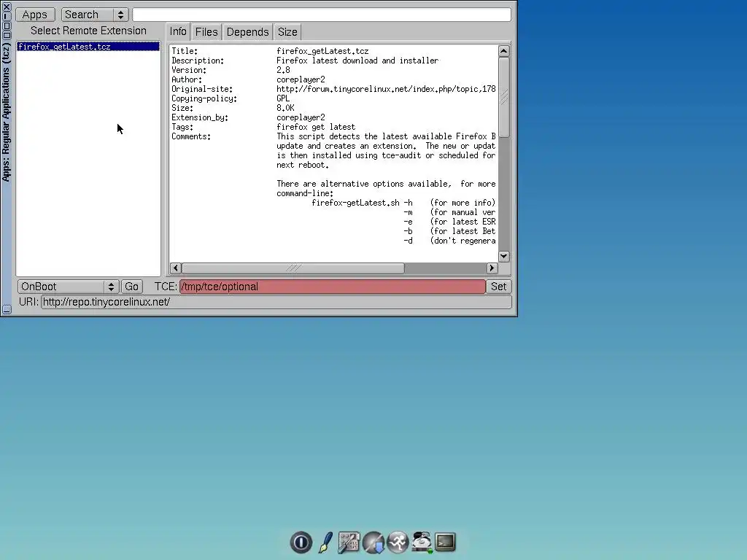Launch the Run Program running-man icon
Image resolution: width=747 pixels, height=560 pixels.
coord(398,542)
